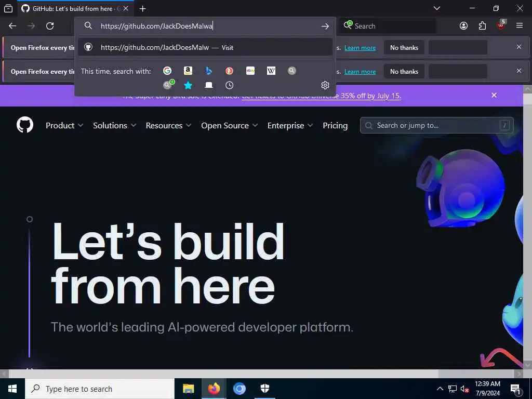Open search settings gear in urlbar dropdown
532x399 pixels.
(325, 85)
